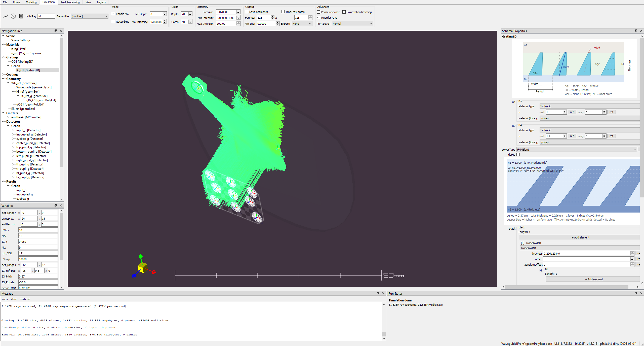Increase Cores value with up arrow
Image resolution: width=644 pixels, height=346 pixels.
(x=190, y=21)
